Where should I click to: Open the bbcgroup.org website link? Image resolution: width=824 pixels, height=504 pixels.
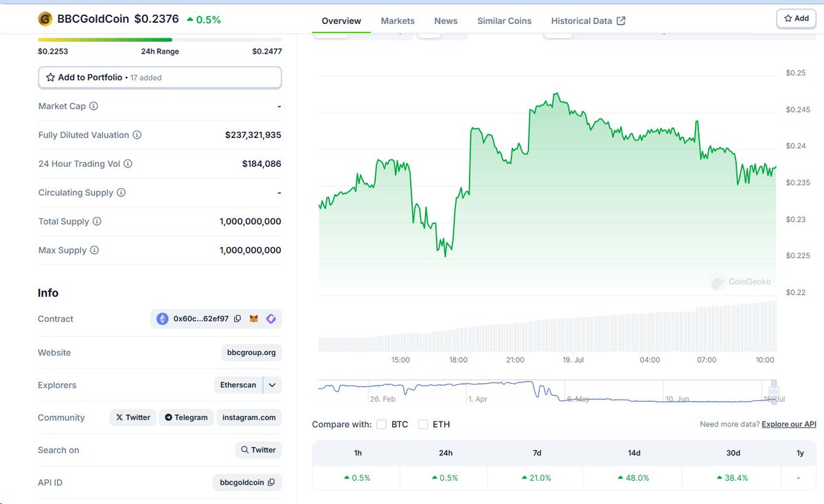[x=251, y=352]
